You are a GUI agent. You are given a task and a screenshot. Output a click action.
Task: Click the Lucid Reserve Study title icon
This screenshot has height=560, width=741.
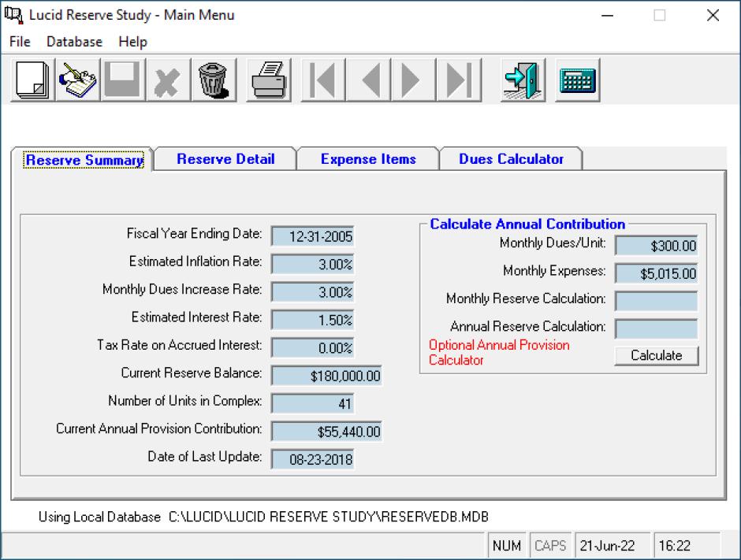pyautogui.click(x=13, y=15)
